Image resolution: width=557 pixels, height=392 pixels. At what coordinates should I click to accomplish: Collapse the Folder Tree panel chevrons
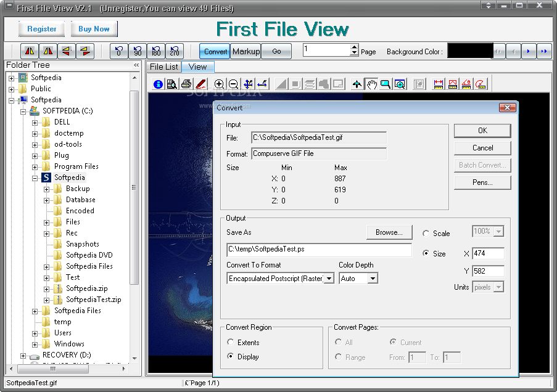(x=136, y=65)
